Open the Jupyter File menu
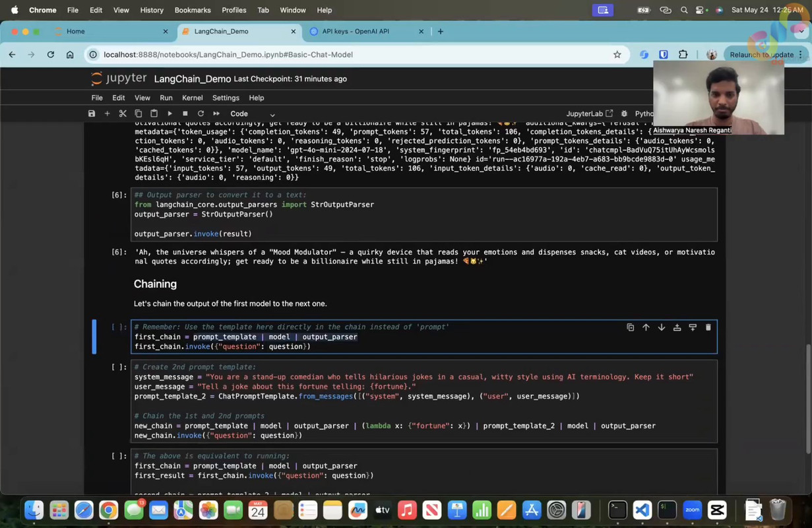812x528 pixels. pos(97,98)
